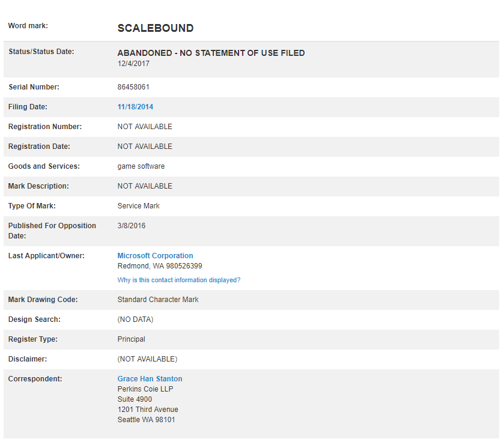Viewport: 504px width, 442px height.
Task: Click the 'Principal' register type value
Action: (x=131, y=339)
